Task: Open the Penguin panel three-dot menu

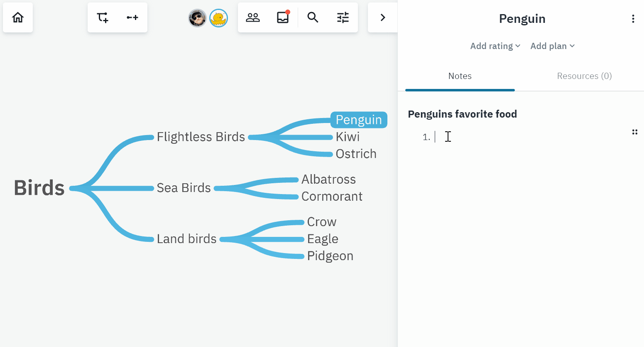Action: click(x=633, y=19)
